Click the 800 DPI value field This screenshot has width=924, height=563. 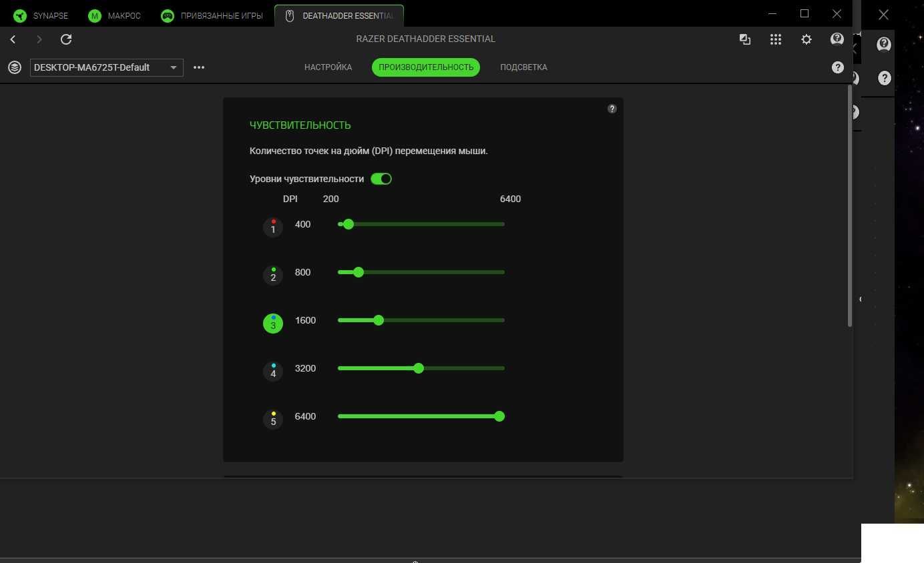click(303, 272)
